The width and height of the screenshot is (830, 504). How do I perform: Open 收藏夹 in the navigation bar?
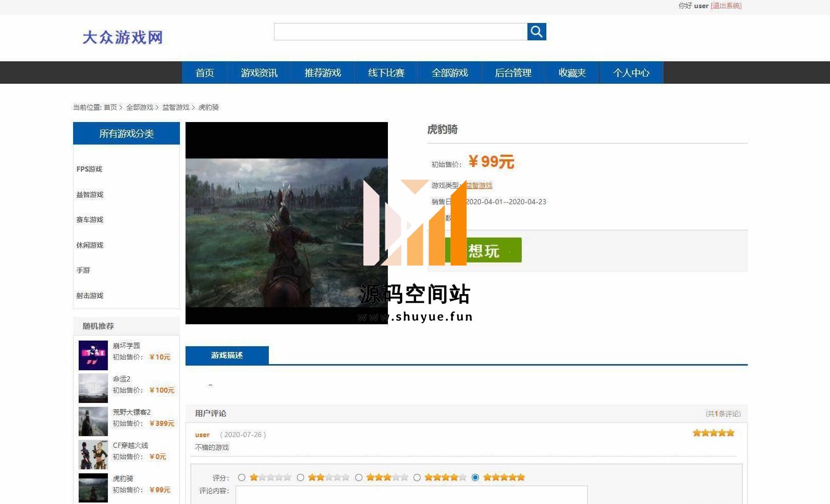(572, 73)
